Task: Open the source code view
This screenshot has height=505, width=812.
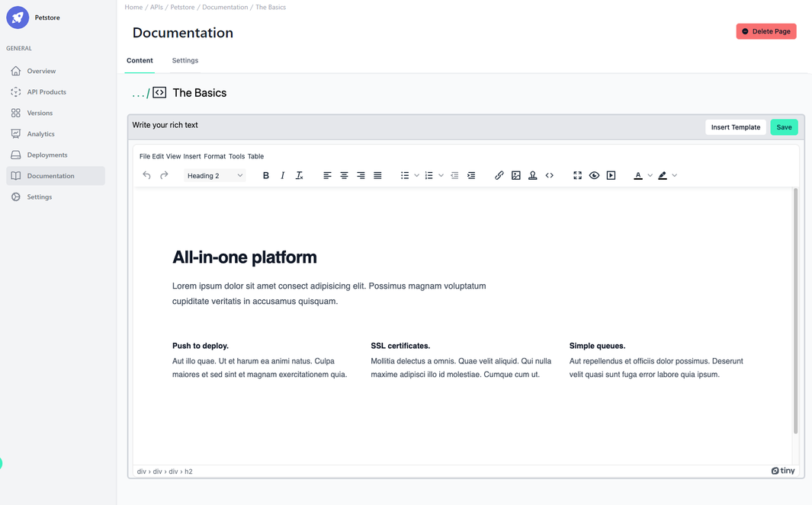Action: pyautogui.click(x=550, y=175)
